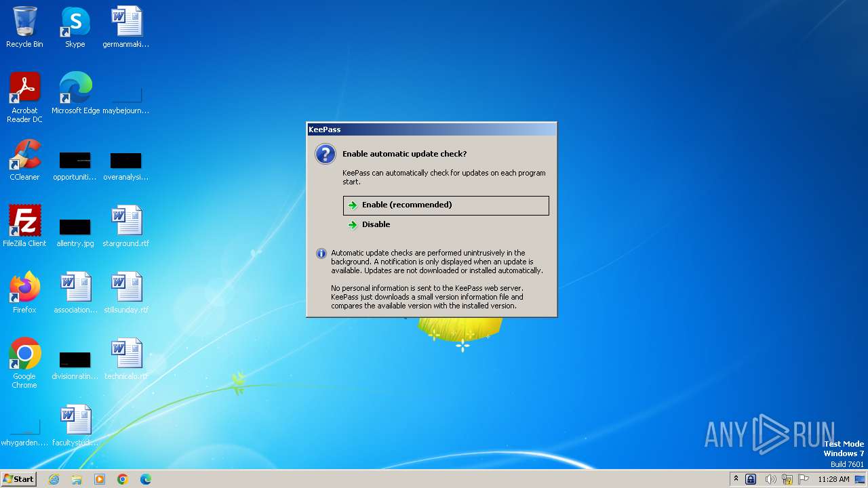Select the Skype desktop shortcut

pyautogui.click(x=75, y=27)
